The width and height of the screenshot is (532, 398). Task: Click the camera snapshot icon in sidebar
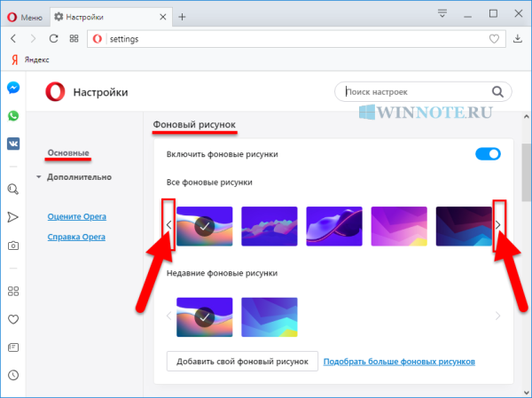click(x=14, y=246)
